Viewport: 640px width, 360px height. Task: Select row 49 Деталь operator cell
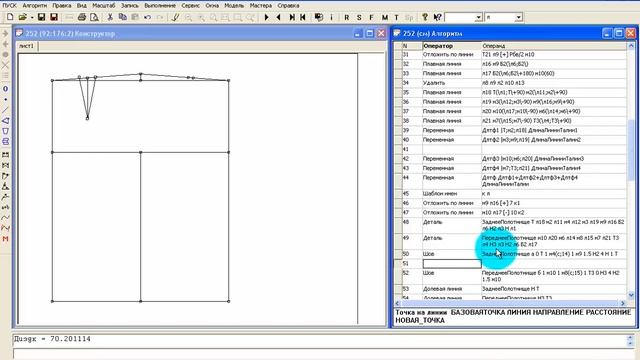coord(452,241)
